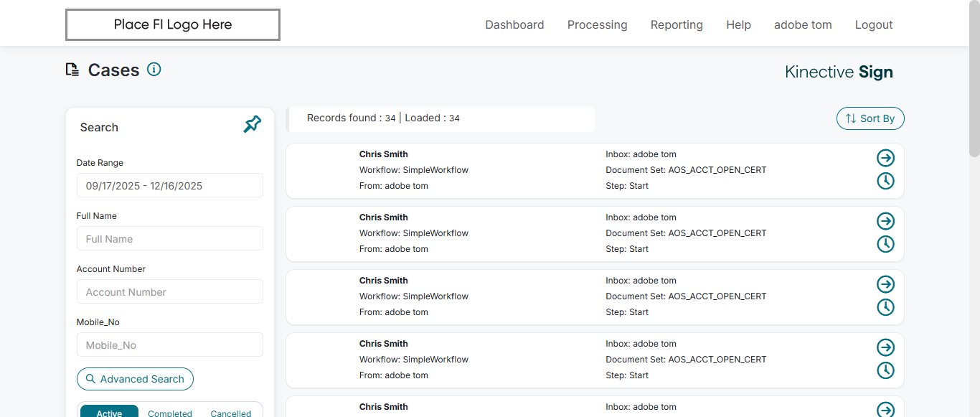View history clock icon of fourth case
The height and width of the screenshot is (417, 980).
tap(885, 370)
